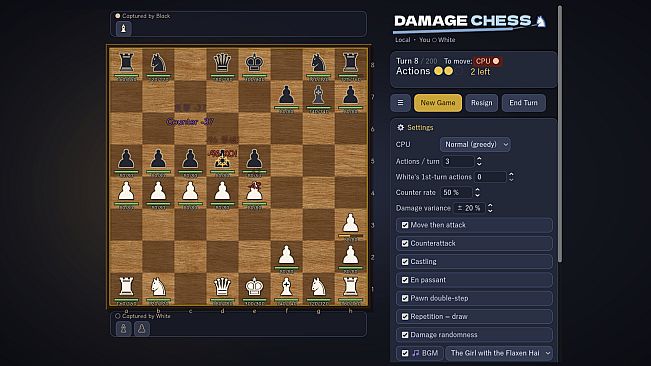Select the black pawn on e5
This screenshot has width=651, height=366.
254,159
